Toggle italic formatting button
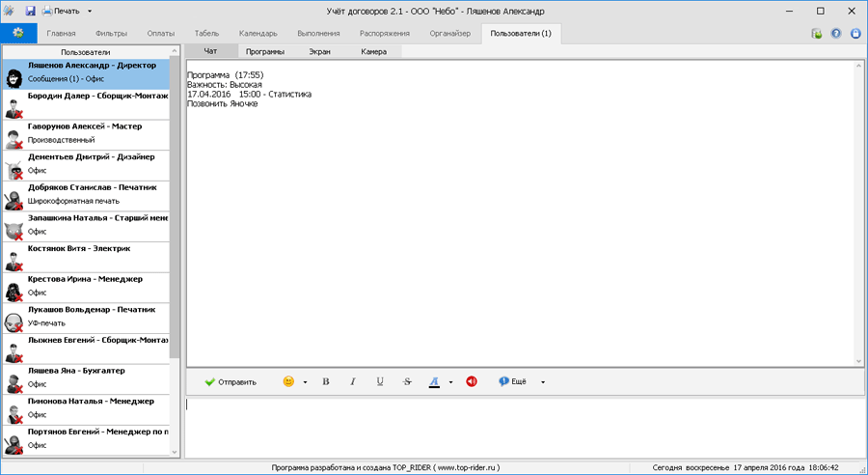 click(353, 381)
